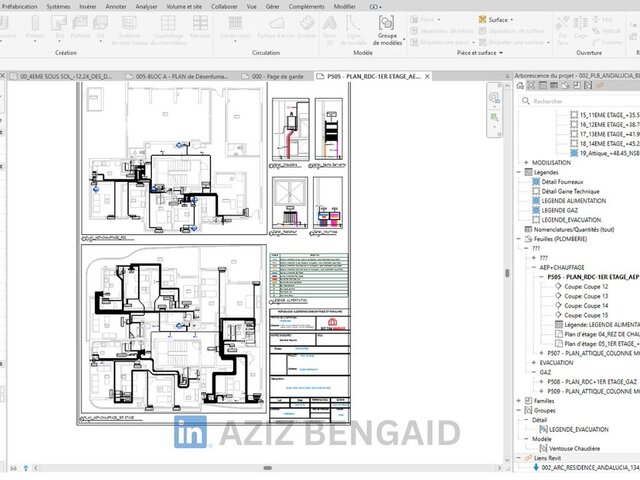Collapse the GAZ sheet group
Viewport: 640px width, 480px height.
(533, 371)
